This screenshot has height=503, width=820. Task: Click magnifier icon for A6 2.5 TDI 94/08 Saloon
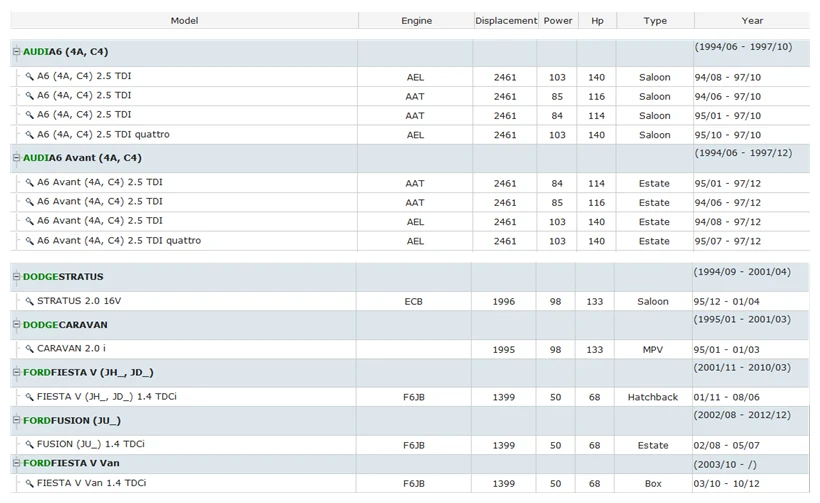(29, 76)
